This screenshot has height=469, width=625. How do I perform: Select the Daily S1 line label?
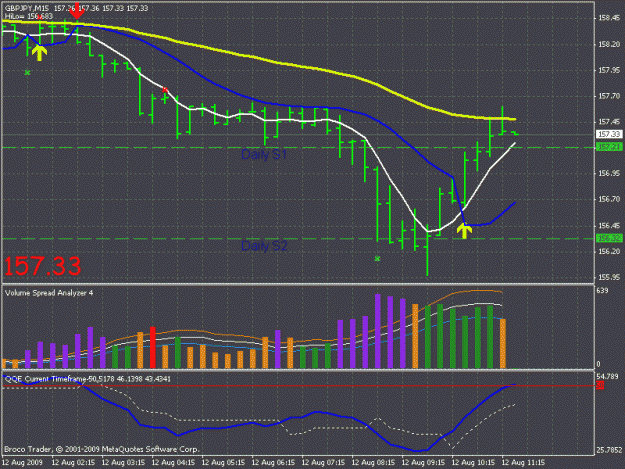click(x=264, y=155)
